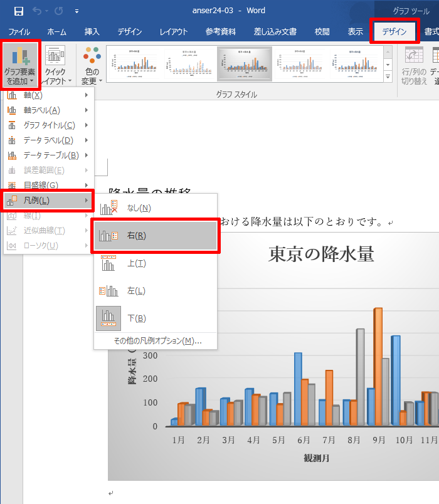This screenshot has width=439, height=504.
Task: Open the ファイル tab
Action: (19, 32)
